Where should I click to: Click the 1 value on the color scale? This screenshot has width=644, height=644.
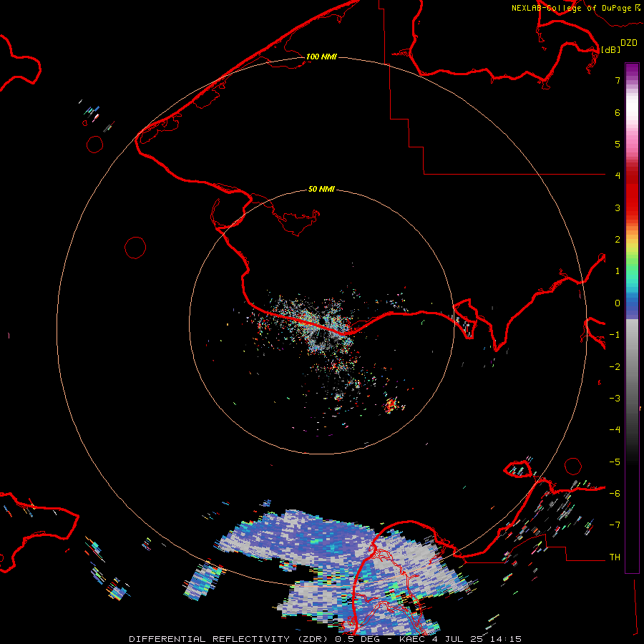[x=618, y=271]
